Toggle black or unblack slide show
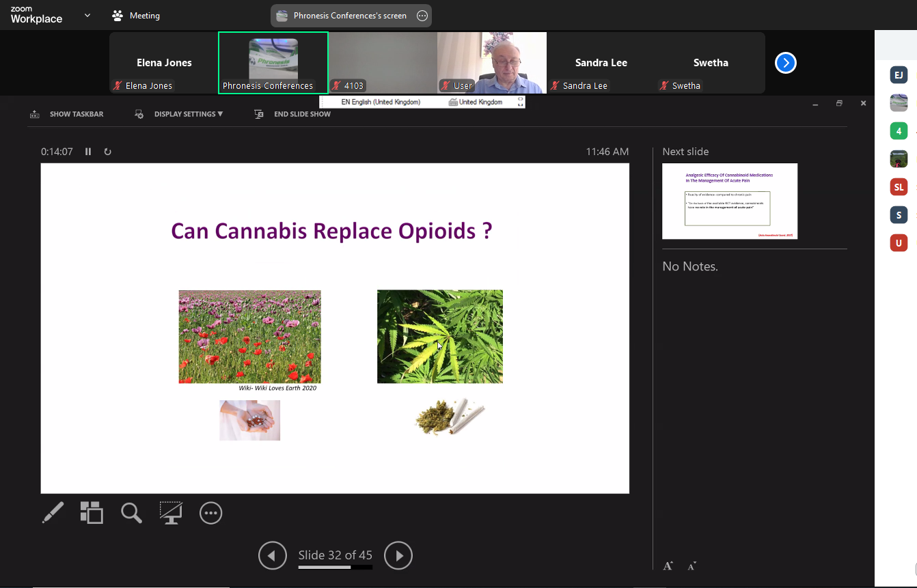 (171, 513)
